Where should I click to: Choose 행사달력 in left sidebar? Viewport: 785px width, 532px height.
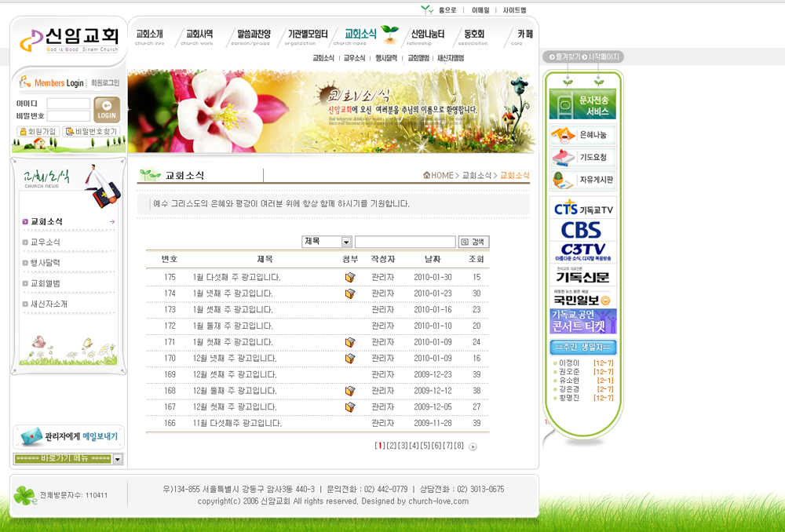[46, 263]
